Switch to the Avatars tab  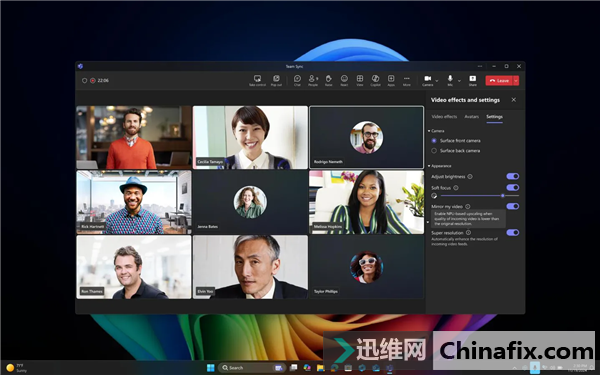tap(471, 117)
